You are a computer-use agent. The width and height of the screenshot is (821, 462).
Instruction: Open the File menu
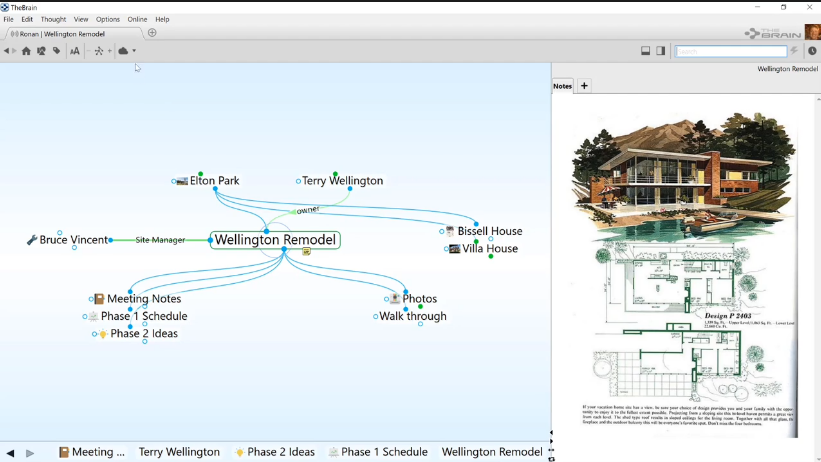click(8, 19)
